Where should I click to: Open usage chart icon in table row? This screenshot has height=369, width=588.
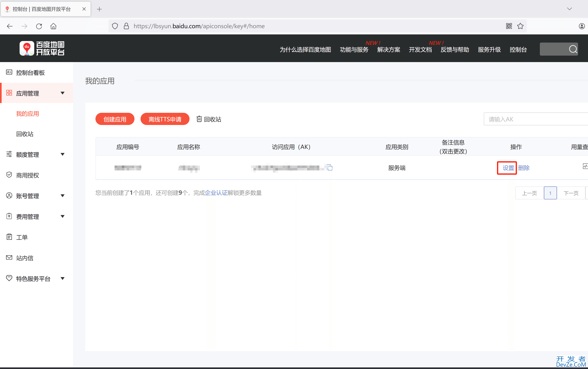(585, 166)
